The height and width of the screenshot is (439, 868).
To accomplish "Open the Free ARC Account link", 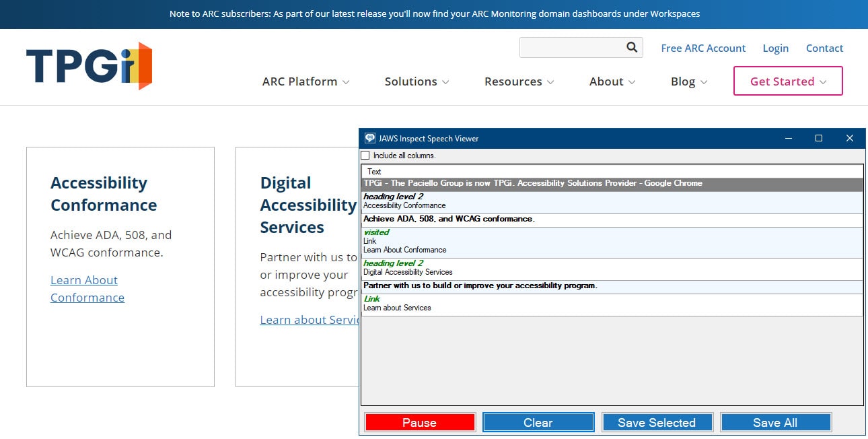I will [x=703, y=48].
